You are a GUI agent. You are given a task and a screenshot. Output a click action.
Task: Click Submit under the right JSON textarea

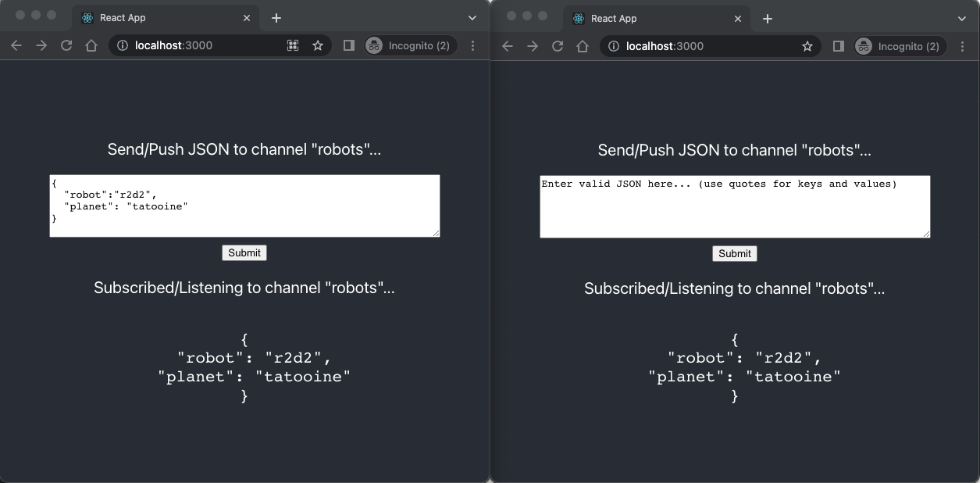click(x=734, y=252)
